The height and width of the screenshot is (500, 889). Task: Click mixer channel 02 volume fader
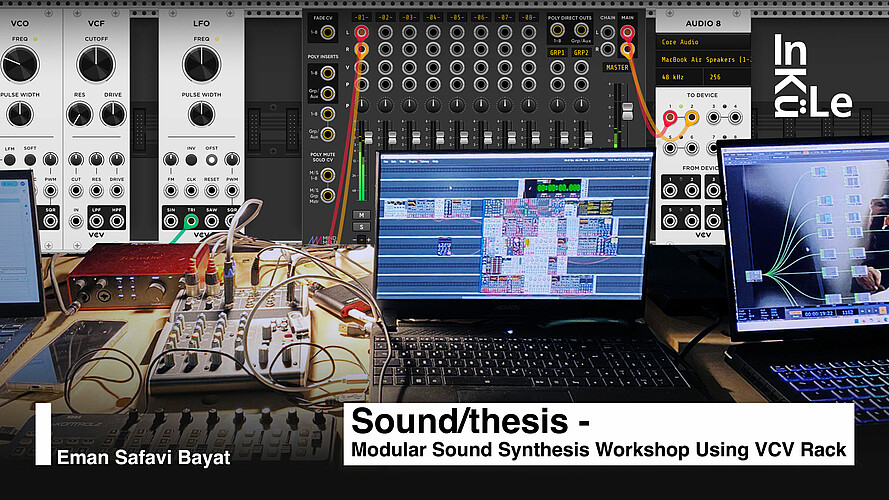click(392, 138)
